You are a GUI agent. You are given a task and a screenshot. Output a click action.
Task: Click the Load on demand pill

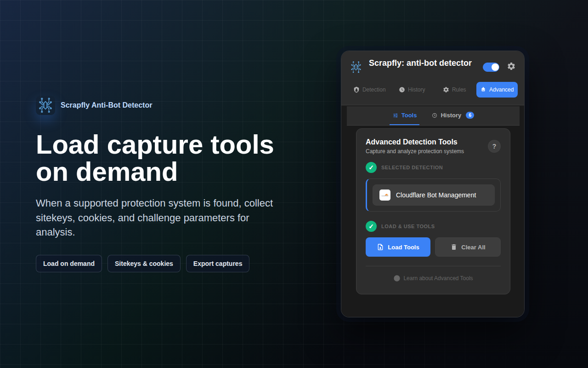[69, 264]
